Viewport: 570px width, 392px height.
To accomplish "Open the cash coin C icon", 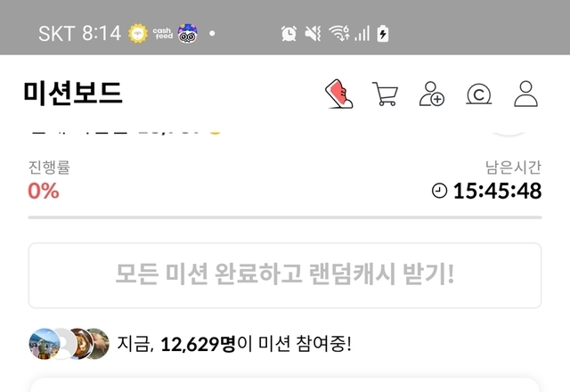I will [x=479, y=94].
